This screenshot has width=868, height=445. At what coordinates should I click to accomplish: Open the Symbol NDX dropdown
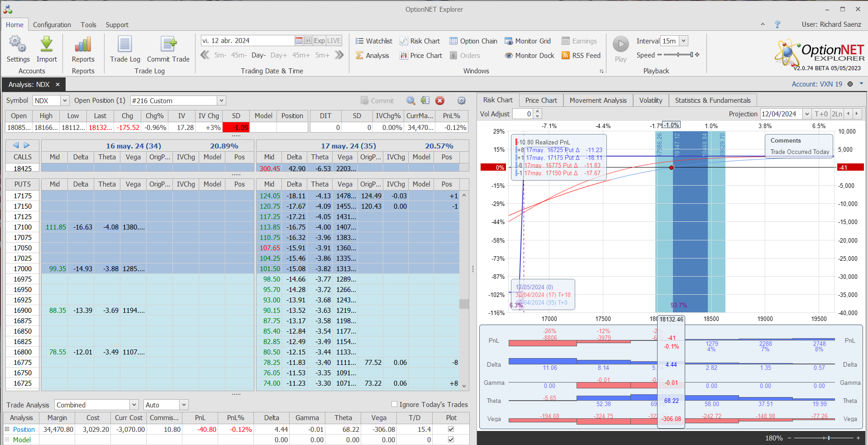(x=65, y=101)
